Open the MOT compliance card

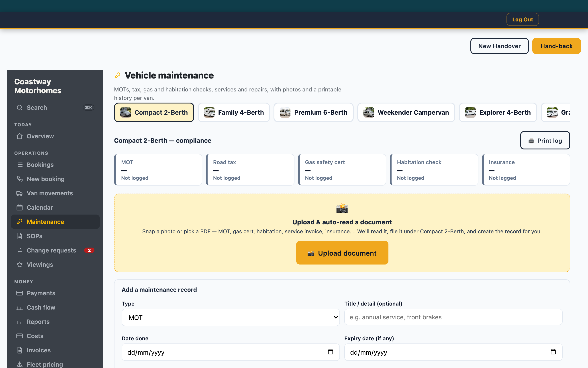coord(158,170)
